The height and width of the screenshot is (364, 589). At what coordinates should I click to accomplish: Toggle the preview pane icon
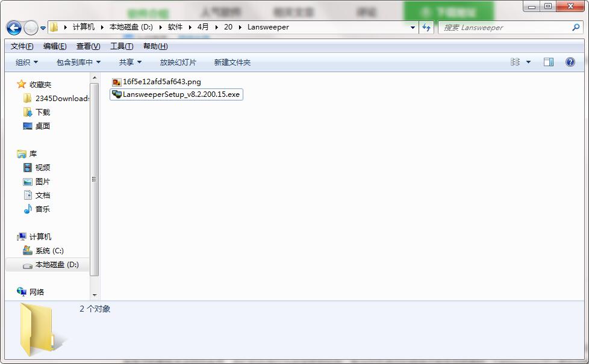[549, 62]
